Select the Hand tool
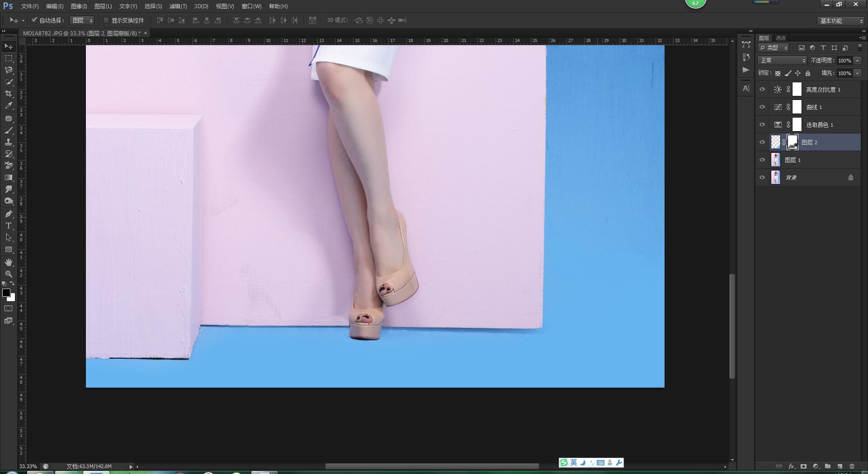The image size is (868, 474). (9, 262)
